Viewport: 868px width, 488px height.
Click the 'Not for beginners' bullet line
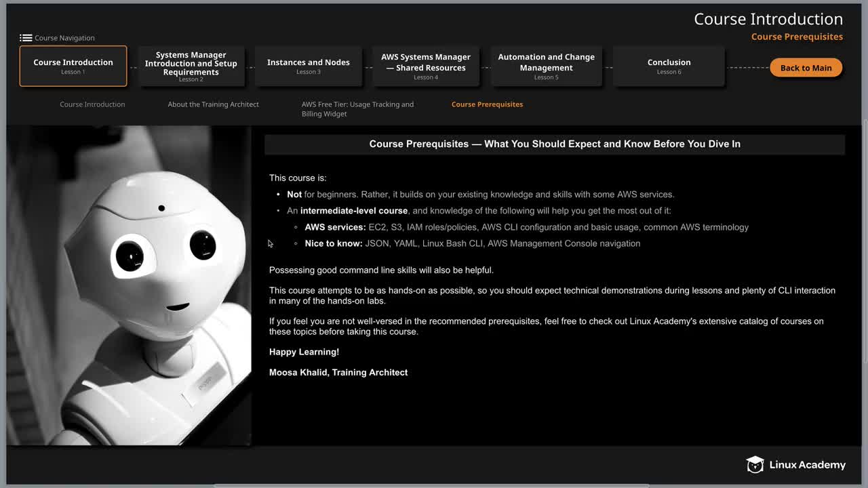(480, 195)
